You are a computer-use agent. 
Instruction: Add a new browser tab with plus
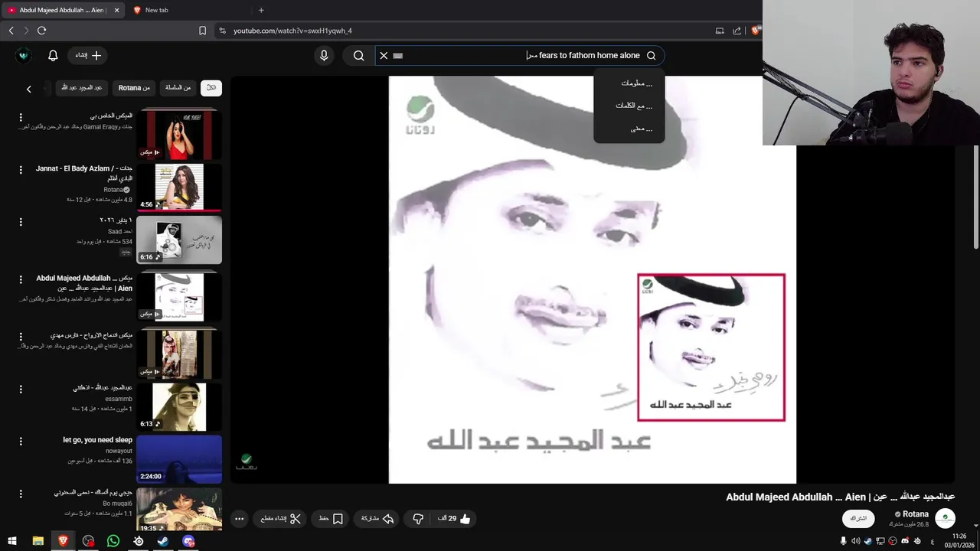pos(261,10)
